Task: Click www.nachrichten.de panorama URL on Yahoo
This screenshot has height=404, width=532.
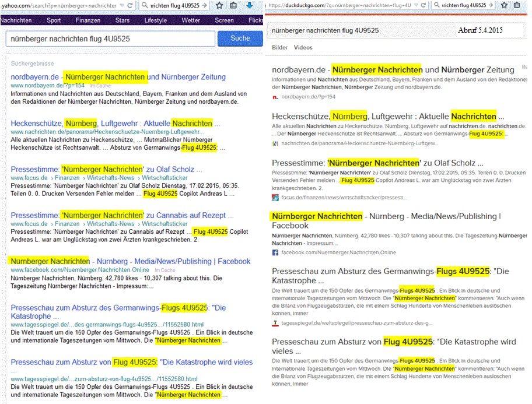Action: [x=107, y=132]
